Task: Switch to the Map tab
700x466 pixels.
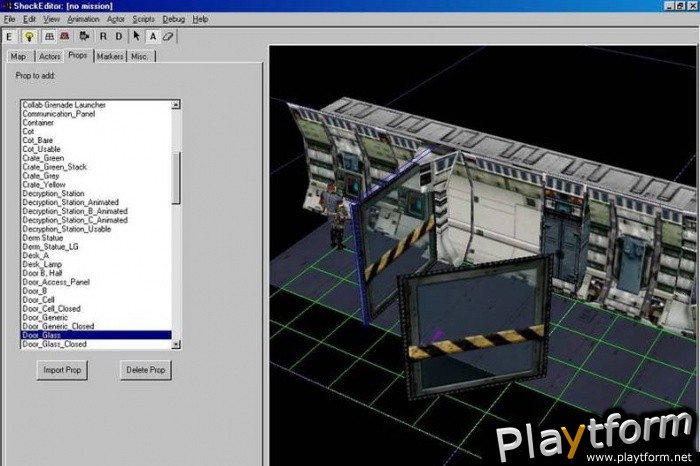Action: point(18,56)
